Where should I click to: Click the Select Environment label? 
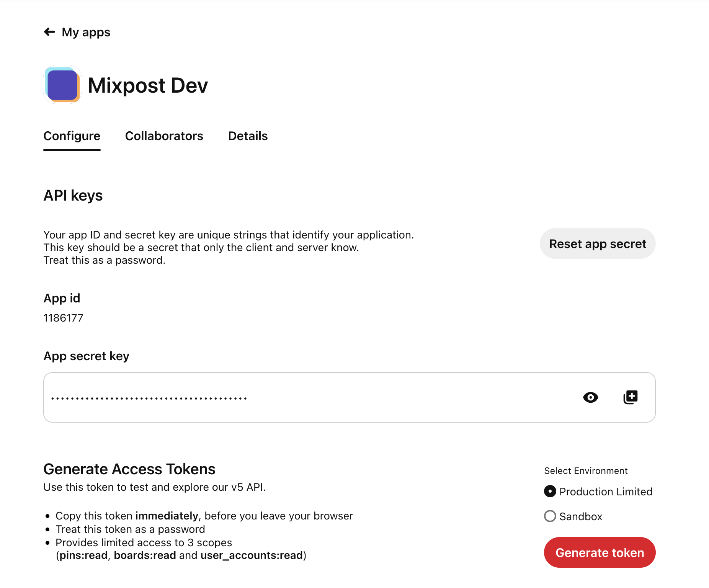point(586,471)
